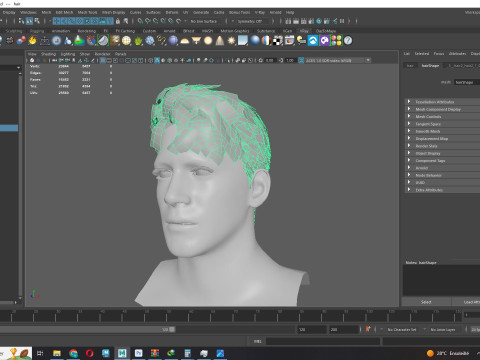Image resolution: width=480 pixels, height=360 pixels.
Task: Click the mesh name input field hairShape
Action: pyautogui.click(x=467, y=82)
